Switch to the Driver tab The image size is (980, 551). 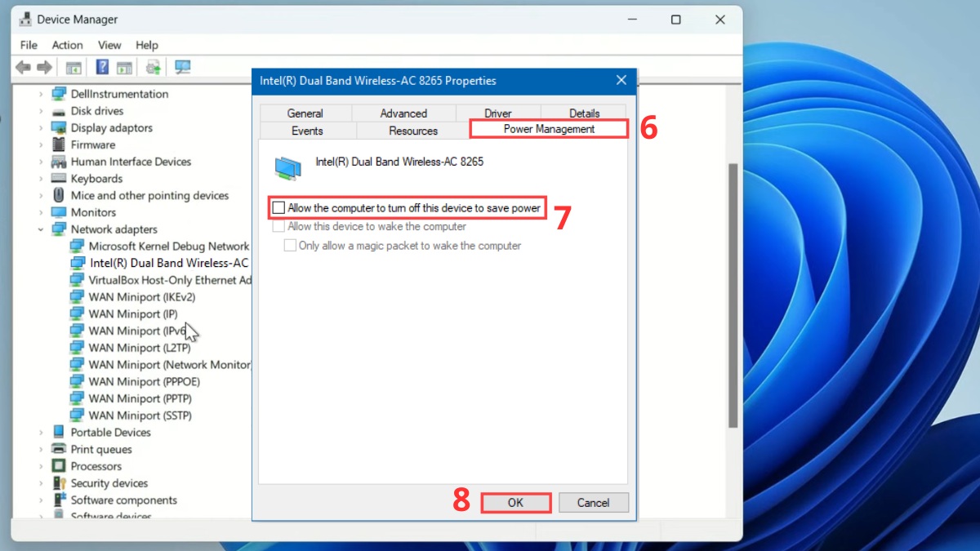[498, 113]
